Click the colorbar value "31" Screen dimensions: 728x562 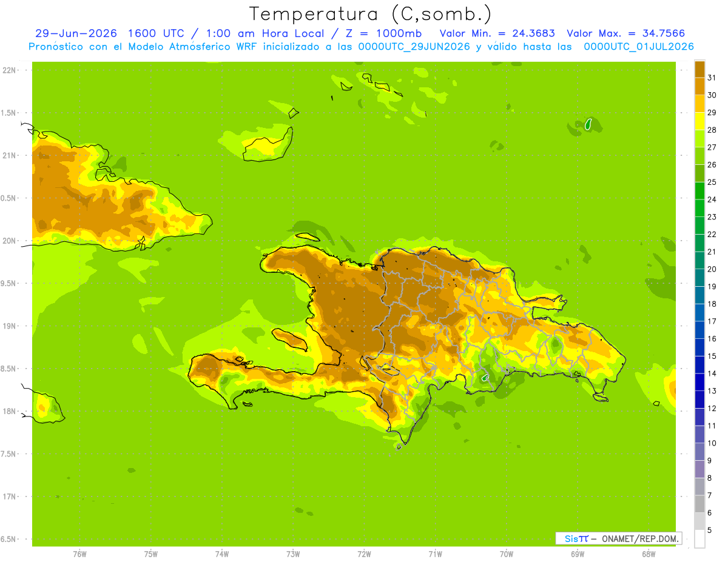(x=712, y=77)
